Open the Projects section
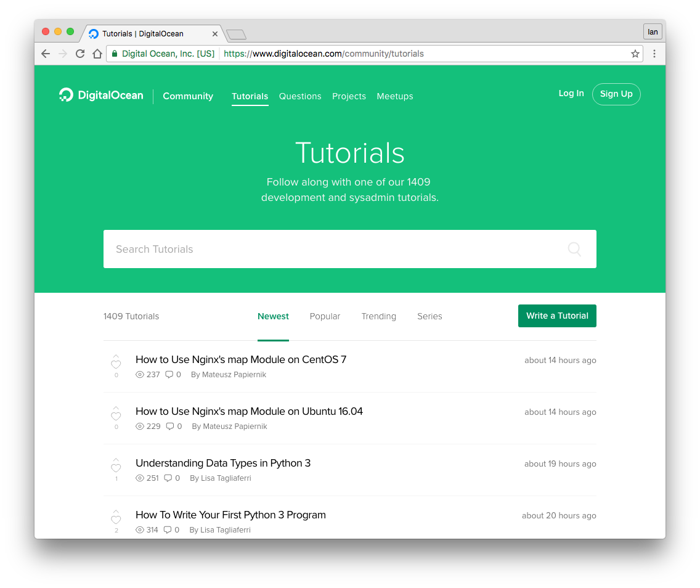The width and height of the screenshot is (700, 588). 349,96
